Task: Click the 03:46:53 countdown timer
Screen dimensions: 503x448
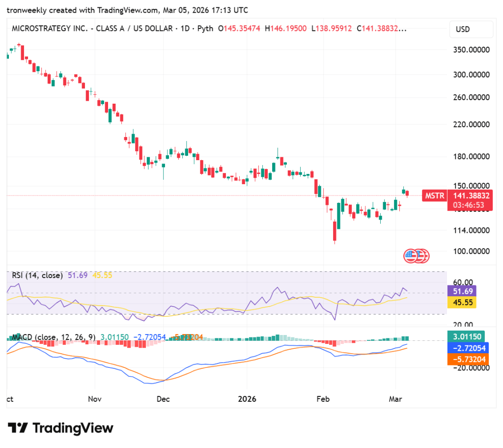Action: pos(468,205)
